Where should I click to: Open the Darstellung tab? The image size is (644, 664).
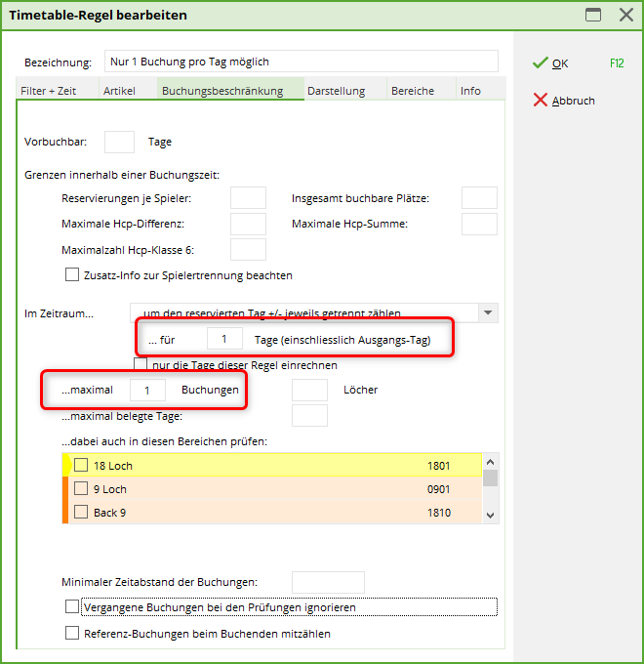coord(336,91)
